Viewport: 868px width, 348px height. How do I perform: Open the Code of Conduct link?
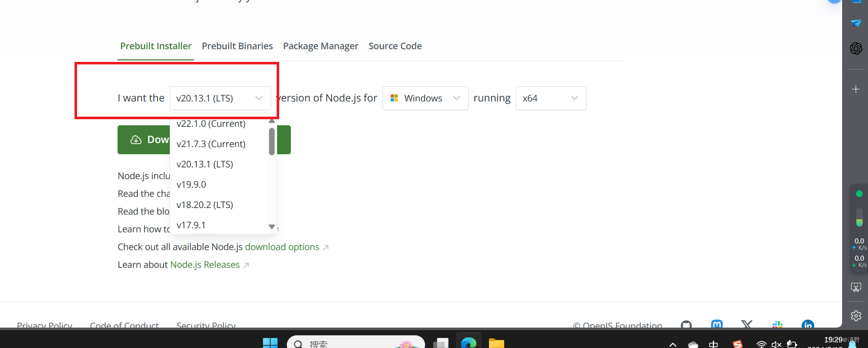[x=124, y=325]
